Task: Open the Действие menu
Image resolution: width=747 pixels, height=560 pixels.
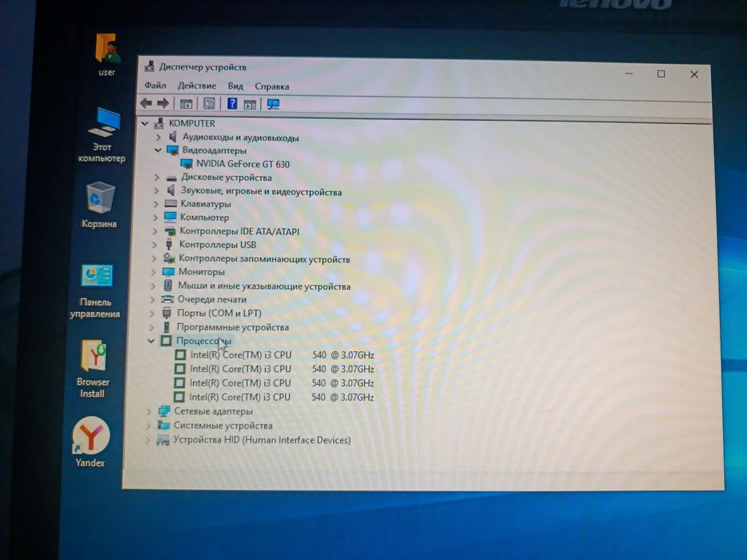Action: click(x=197, y=86)
